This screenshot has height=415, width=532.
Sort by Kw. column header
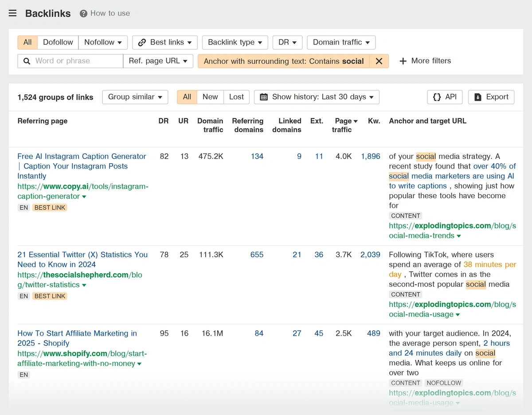(x=374, y=121)
